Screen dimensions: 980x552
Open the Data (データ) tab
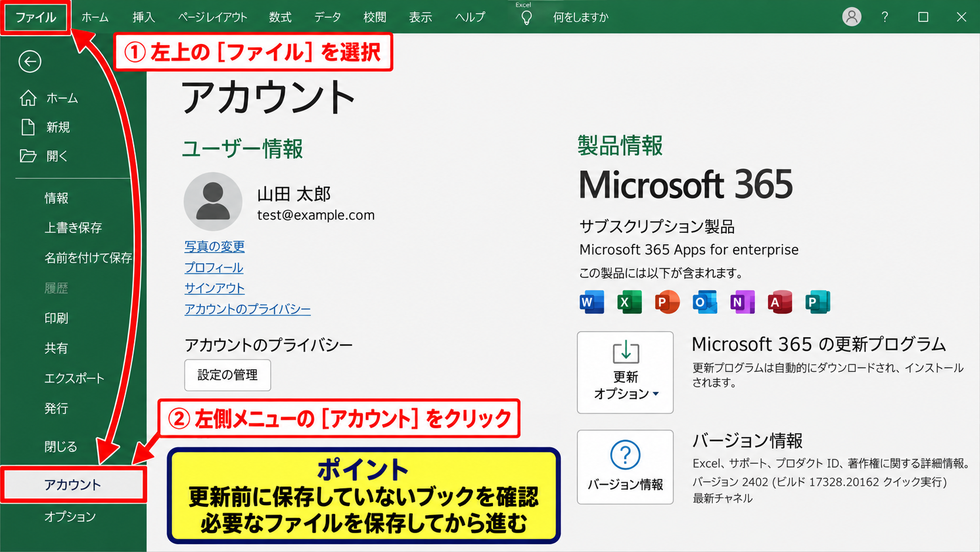pyautogui.click(x=328, y=18)
